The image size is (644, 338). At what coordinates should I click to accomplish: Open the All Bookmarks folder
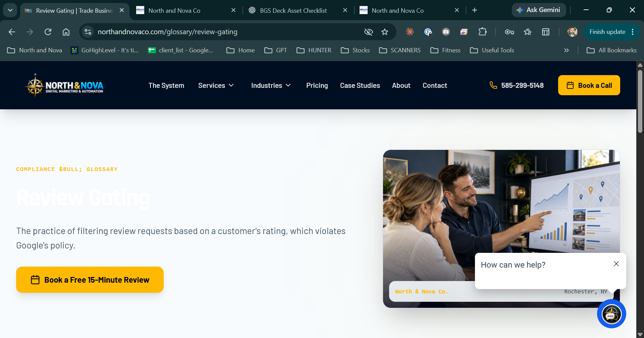[611, 50]
